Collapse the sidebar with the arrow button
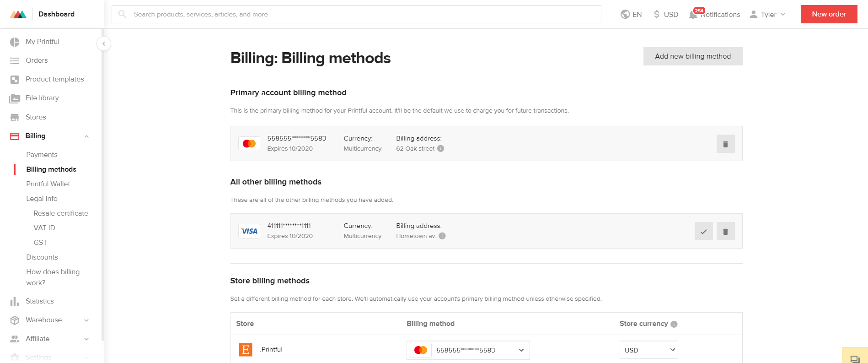 pos(104,43)
